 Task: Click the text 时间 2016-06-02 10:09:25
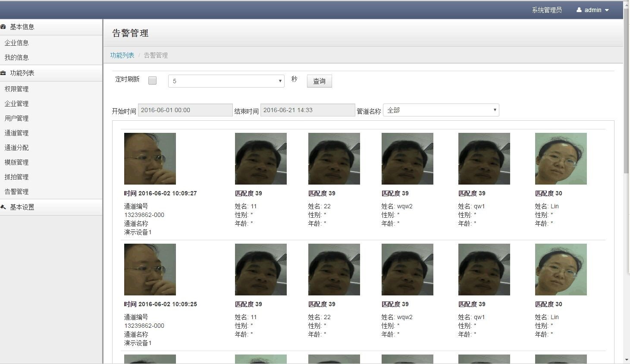pyautogui.click(x=160, y=304)
